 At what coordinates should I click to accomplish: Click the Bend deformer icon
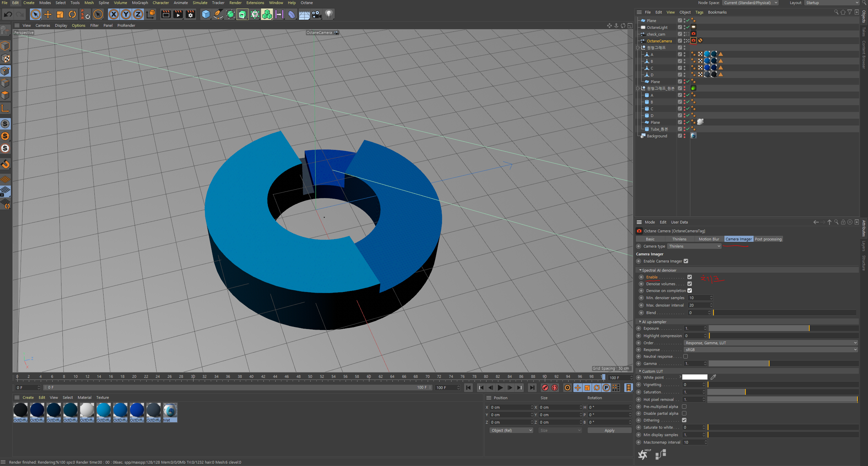click(x=292, y=14)
